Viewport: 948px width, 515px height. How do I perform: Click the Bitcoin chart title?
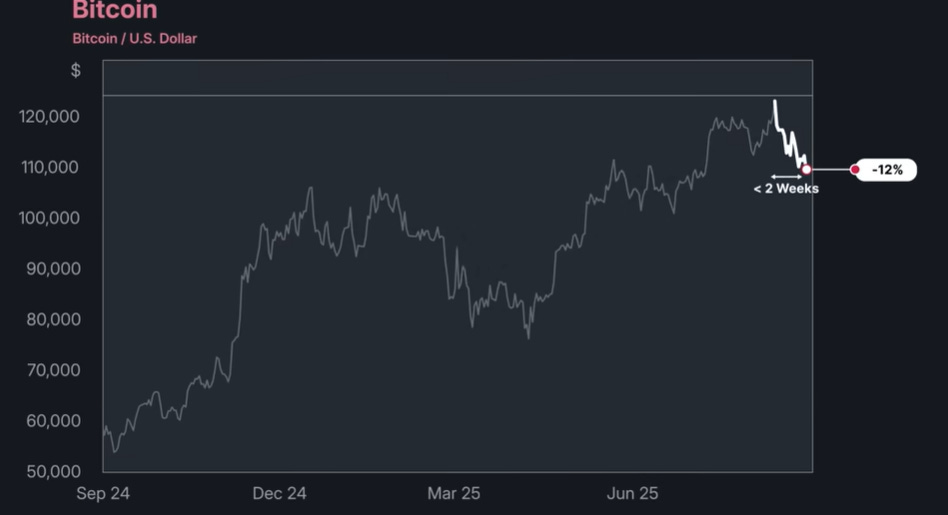pos(115,10)
